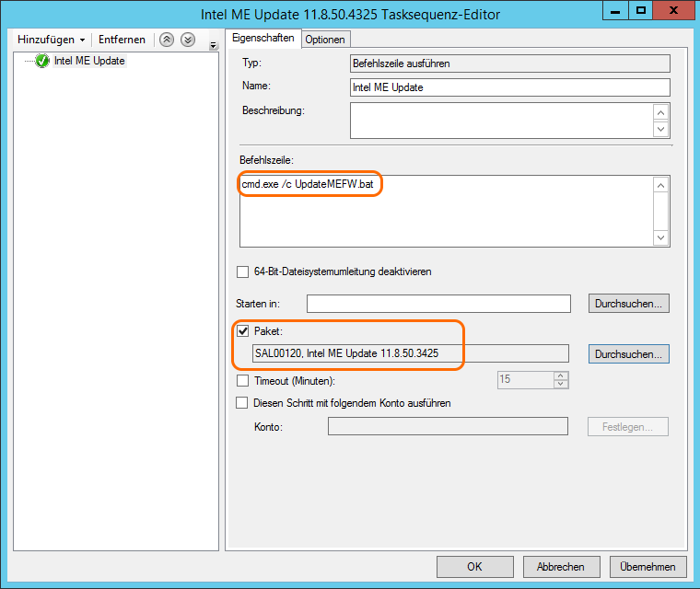Click Durchsuchen next to the Paket field
This screenshot has width=700, height=589.
click(628, 353)
